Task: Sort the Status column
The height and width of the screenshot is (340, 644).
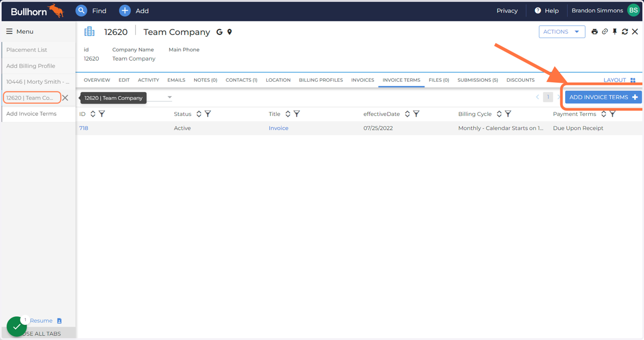Action: [x=199, y=114]
